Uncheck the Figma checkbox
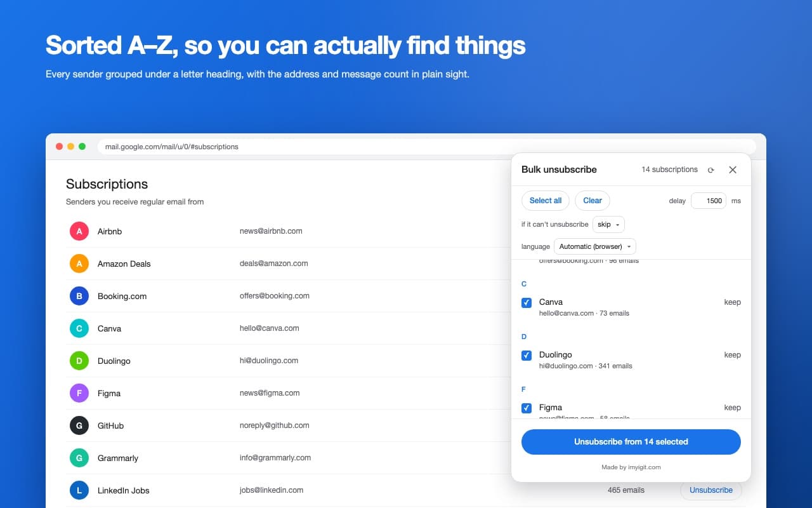The height and width of the screenshot is (508, 812). 527,408
